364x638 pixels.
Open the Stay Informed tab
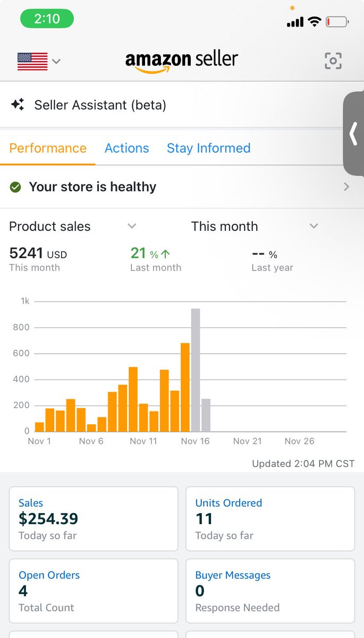pos(208,148)
